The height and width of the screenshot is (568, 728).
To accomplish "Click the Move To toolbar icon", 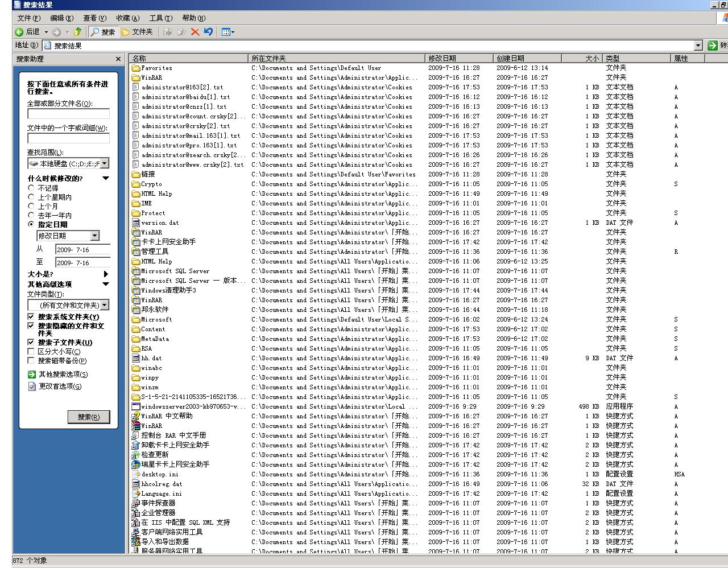I will [168, 32].
